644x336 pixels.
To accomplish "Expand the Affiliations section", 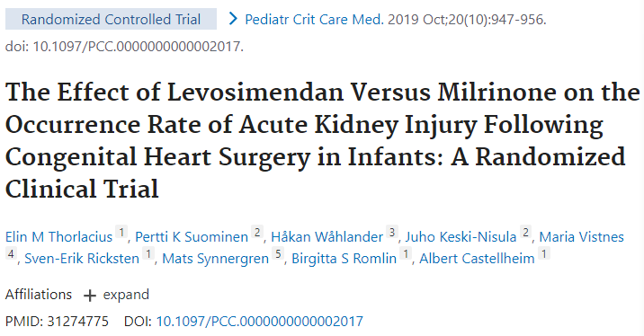I will (116, 295).
